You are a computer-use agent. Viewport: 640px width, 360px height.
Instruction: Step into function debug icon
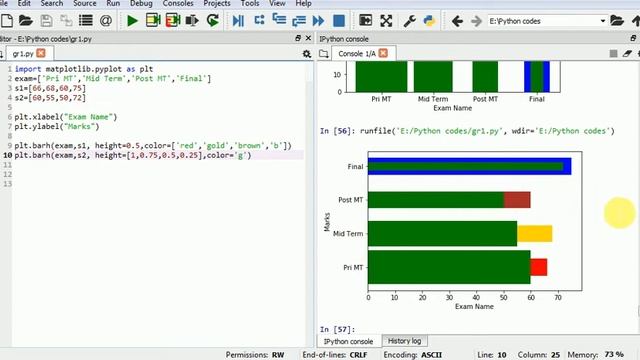[x=279, y=20]
